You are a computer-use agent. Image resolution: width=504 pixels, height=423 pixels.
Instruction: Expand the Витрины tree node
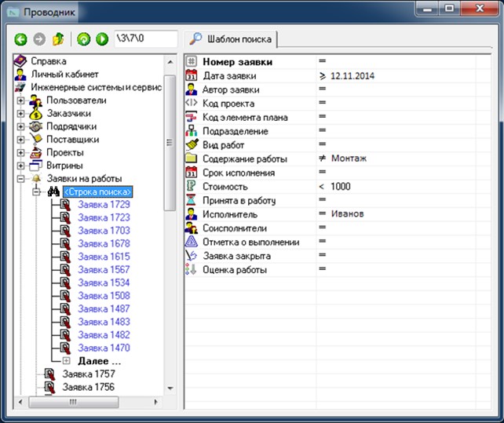(x=20, y=166)
